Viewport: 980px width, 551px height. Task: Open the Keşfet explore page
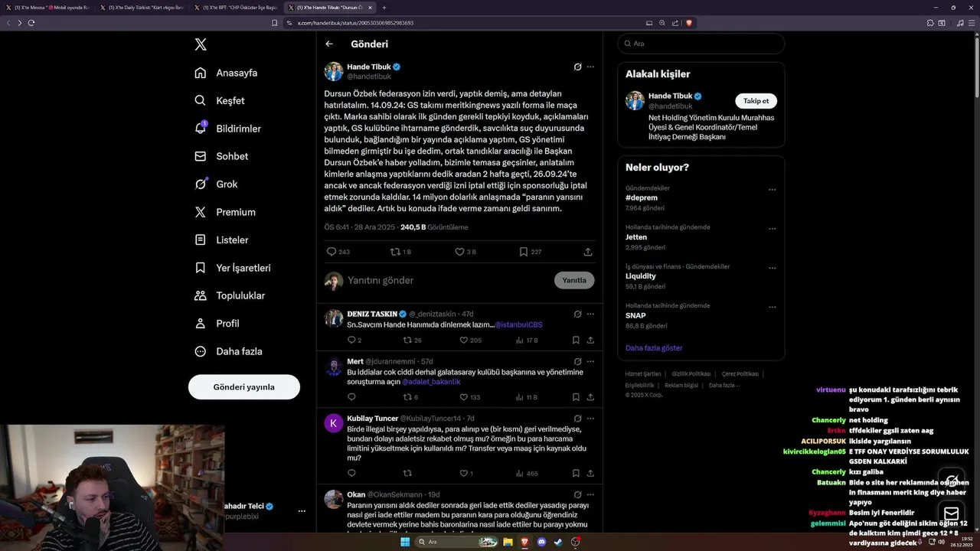pyautogui.click(x=220, y=100)
